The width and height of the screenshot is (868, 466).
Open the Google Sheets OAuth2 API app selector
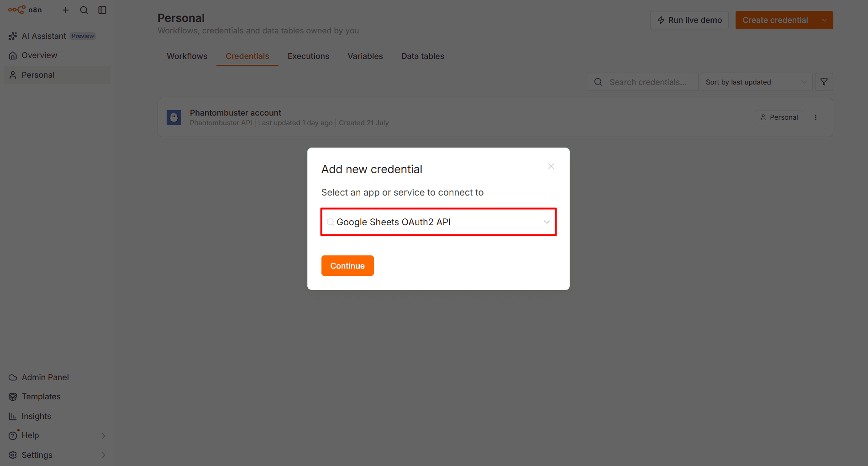(438, 222)
